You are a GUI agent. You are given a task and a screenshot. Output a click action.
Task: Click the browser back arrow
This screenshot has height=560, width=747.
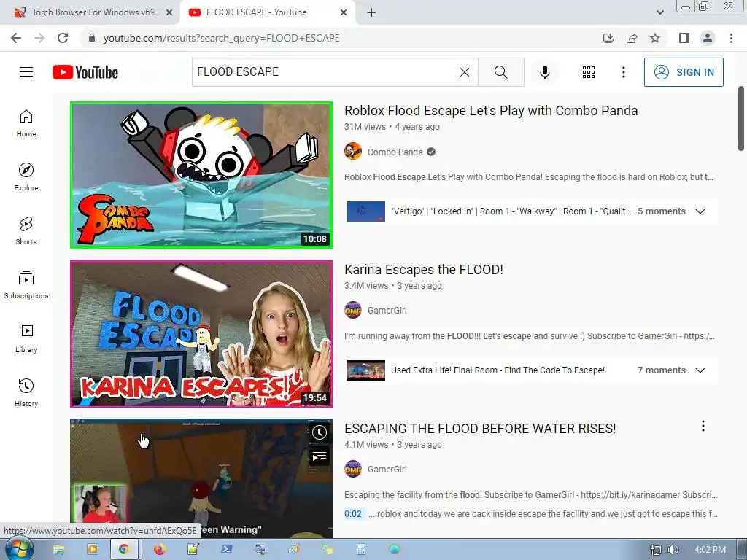tap(16, 38)
